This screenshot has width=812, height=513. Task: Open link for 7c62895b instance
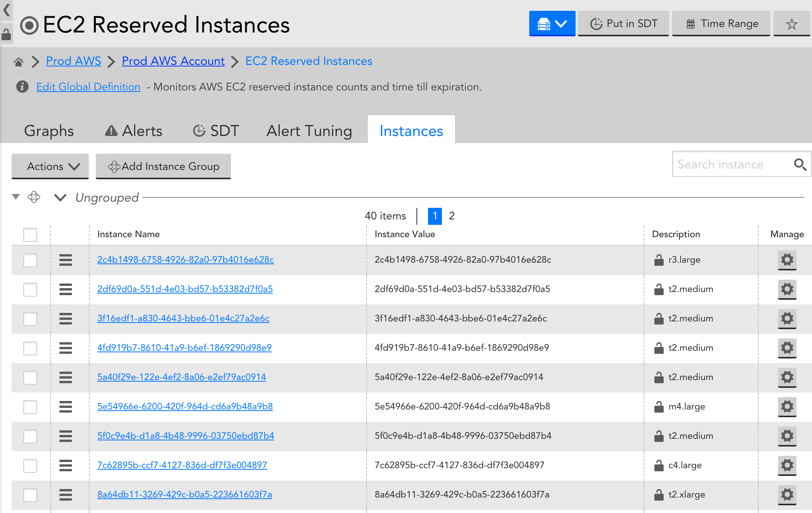coord(182,465)
